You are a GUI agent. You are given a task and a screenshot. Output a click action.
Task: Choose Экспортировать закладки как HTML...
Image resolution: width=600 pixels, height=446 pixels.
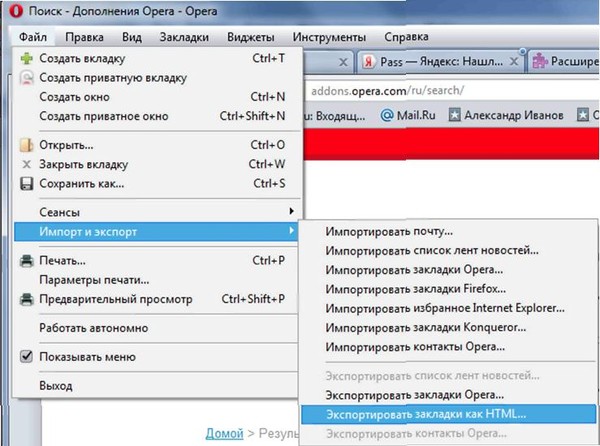coord(448,414)
